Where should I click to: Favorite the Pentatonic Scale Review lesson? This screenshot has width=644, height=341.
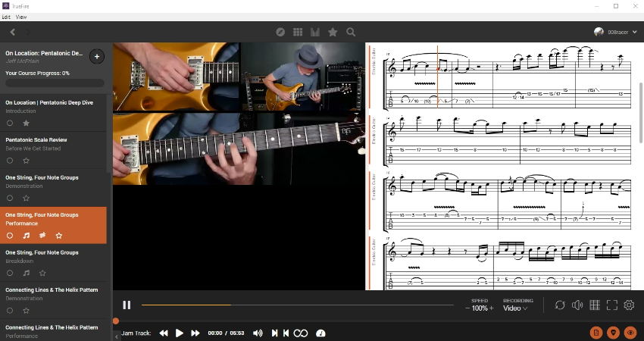27,161
